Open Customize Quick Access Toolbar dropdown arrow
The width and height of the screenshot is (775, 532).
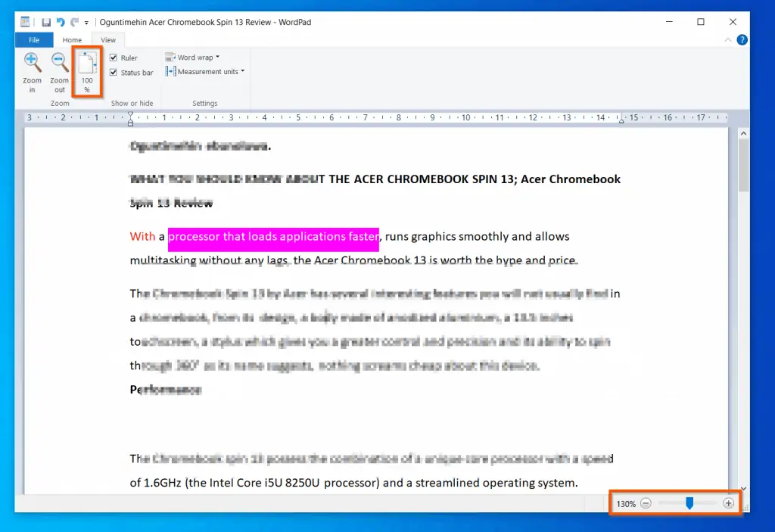86,23
